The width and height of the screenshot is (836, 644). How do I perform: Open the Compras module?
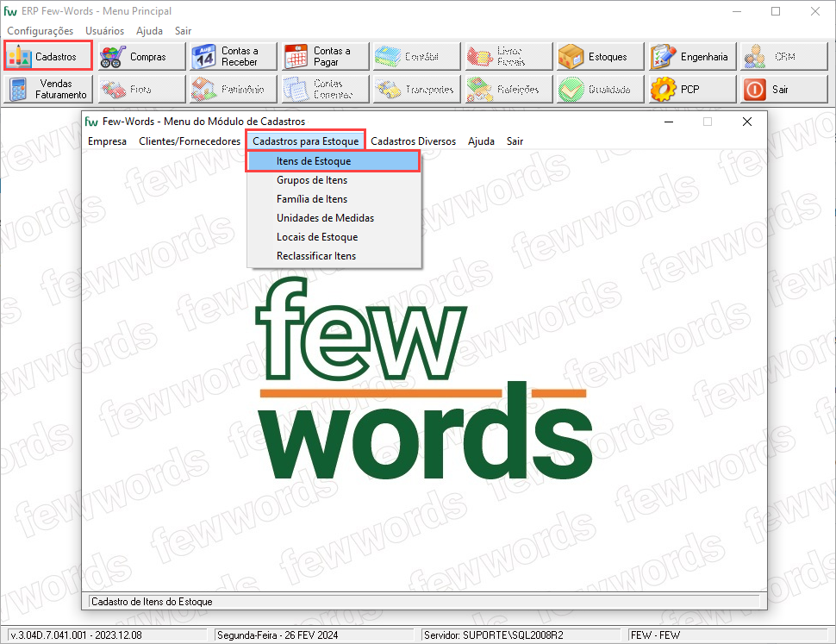140,57
